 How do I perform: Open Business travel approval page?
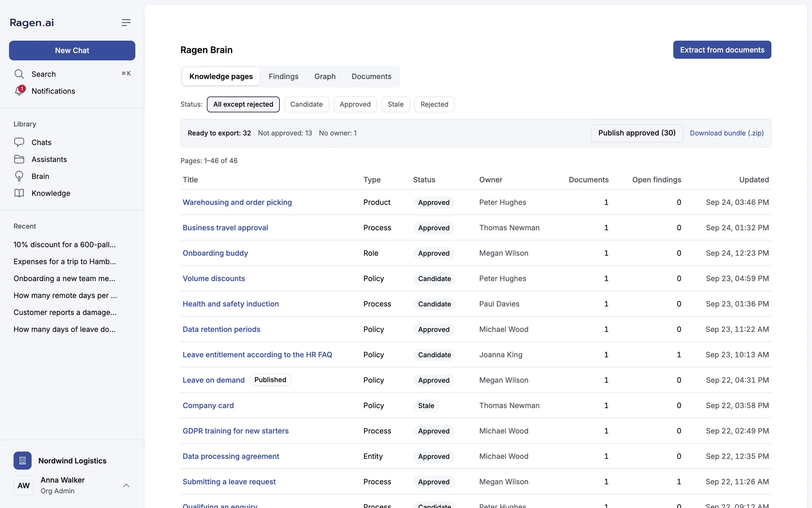(x=225, y=228)
